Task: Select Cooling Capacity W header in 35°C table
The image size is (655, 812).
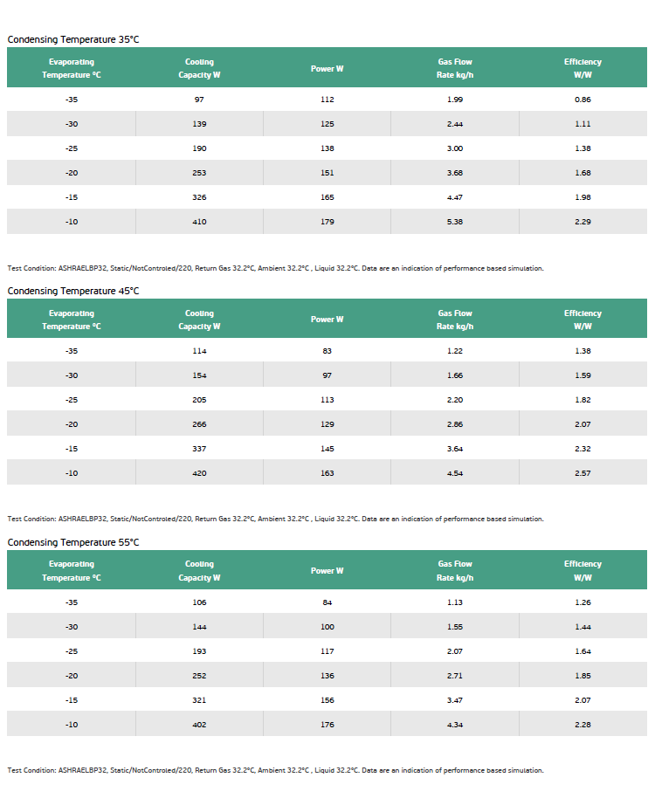Action: pyautogui.click(x=199, y=68)
